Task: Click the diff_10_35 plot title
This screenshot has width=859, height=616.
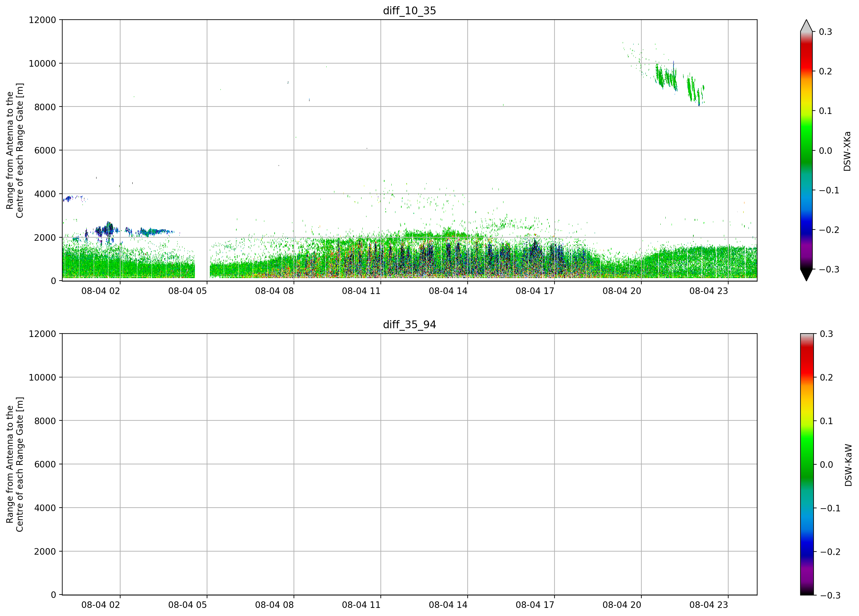Action: [409, 11]
